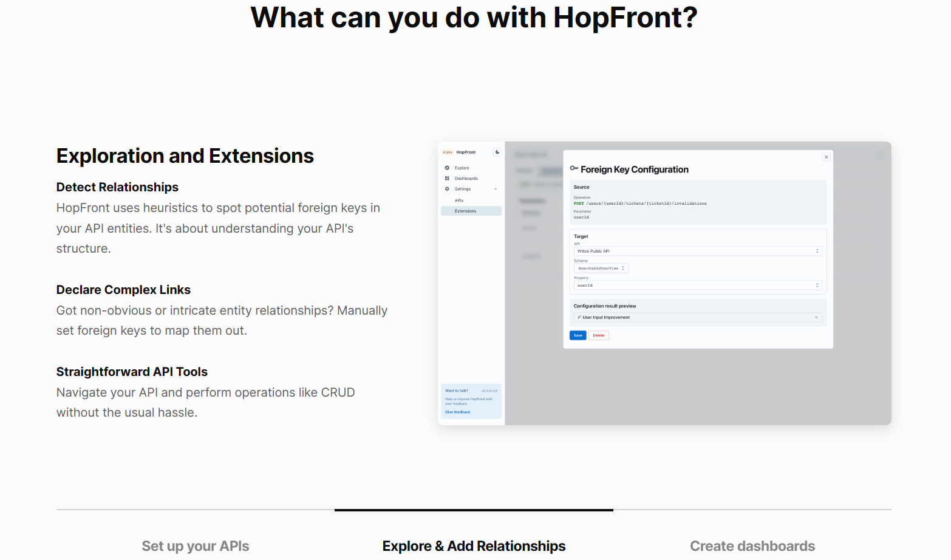Close the Foreign Key Configuration dialog

pos(826,157)
